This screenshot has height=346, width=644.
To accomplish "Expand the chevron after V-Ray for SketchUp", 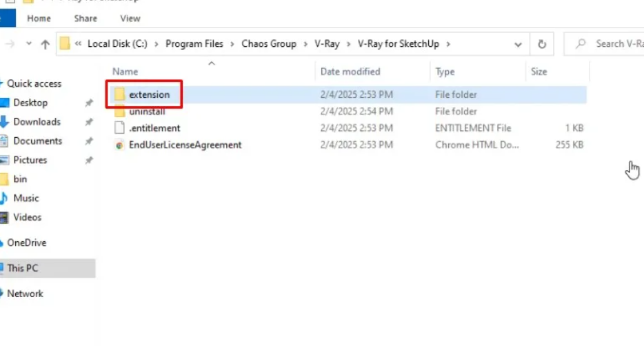I will pyautogui.click(x=448, y=44).
